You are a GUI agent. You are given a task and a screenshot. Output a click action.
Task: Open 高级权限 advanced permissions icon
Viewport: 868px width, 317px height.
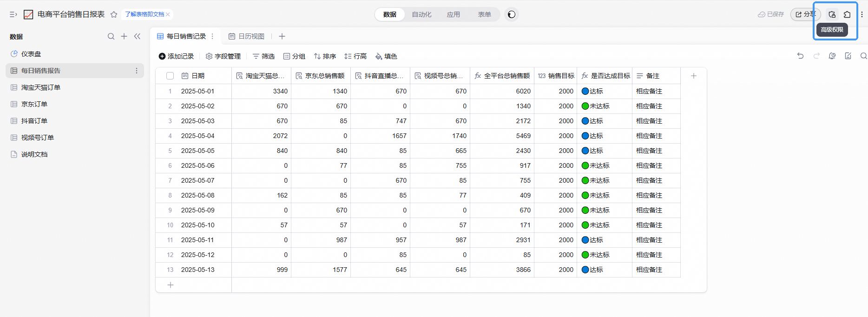click(x=832, y=14)
